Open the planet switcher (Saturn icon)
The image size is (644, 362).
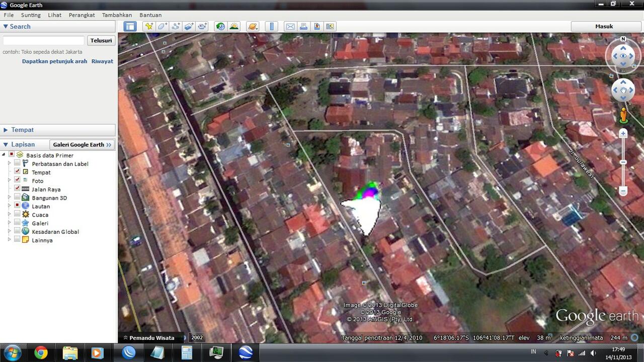[x=253, y=27]
